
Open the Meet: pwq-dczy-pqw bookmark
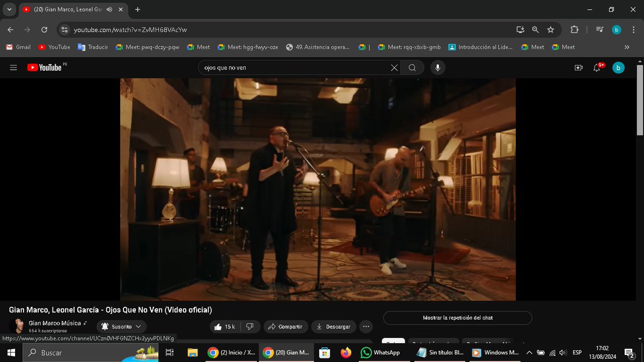[x=148, y=47]
